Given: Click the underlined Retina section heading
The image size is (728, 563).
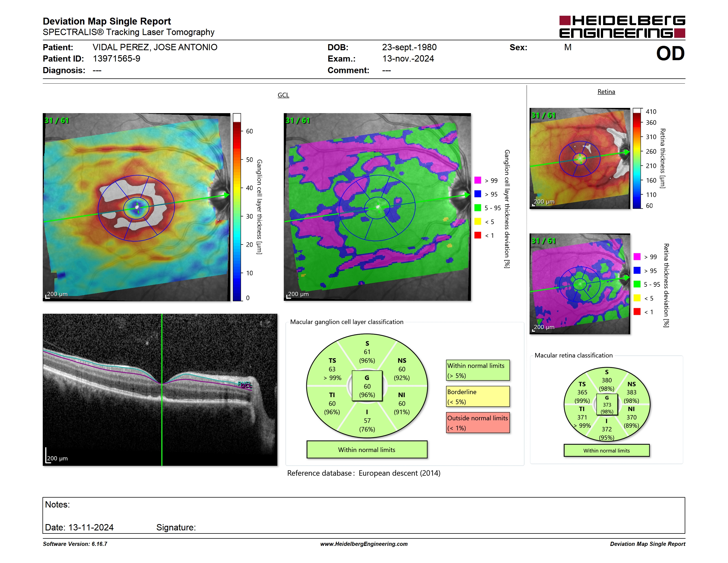Looking at the screenshot, I should click(606, 92).
